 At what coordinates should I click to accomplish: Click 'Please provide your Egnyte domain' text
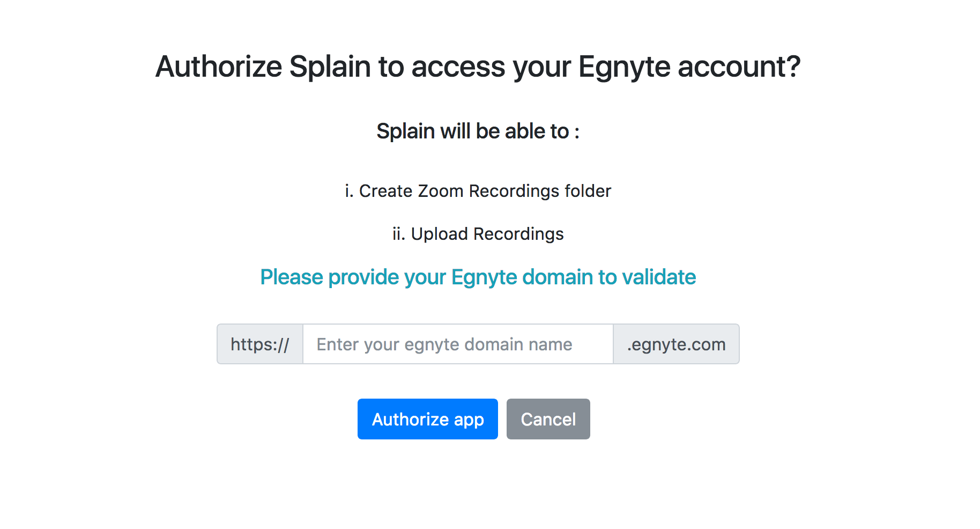(478, 277)
